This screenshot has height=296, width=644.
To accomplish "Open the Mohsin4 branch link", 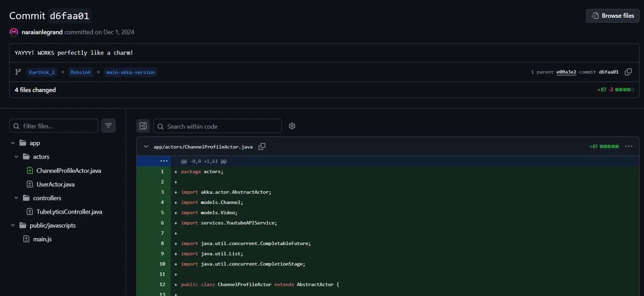I will point(80,72).
